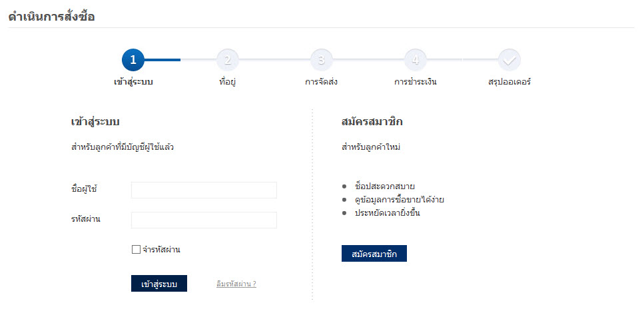644x317 pixels.
Task: Click the ดำเนินการสั่งซื้อ page heading
Action: (52, 17)
